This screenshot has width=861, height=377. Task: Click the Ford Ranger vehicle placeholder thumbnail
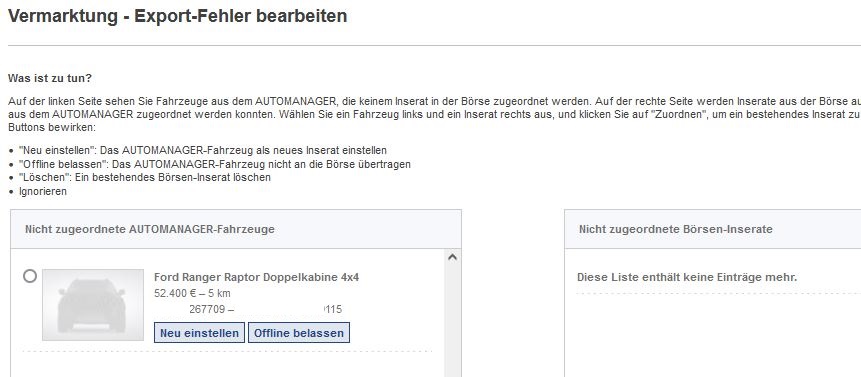point(93,305)
